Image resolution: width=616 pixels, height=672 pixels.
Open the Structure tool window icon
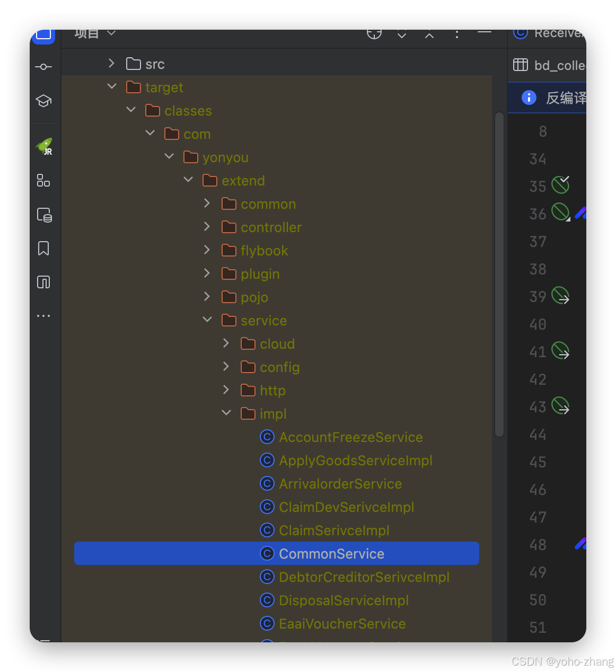43,181
